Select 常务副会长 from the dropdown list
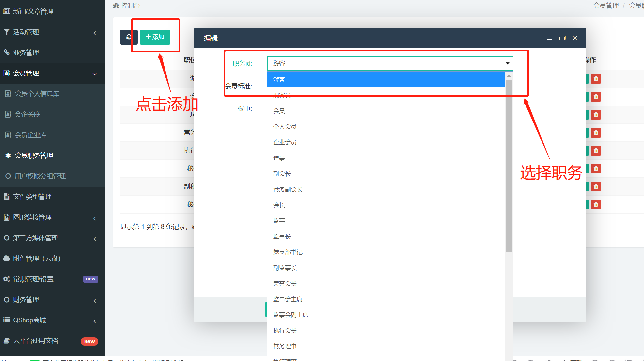The image size is (644, 361). point(288,189)
